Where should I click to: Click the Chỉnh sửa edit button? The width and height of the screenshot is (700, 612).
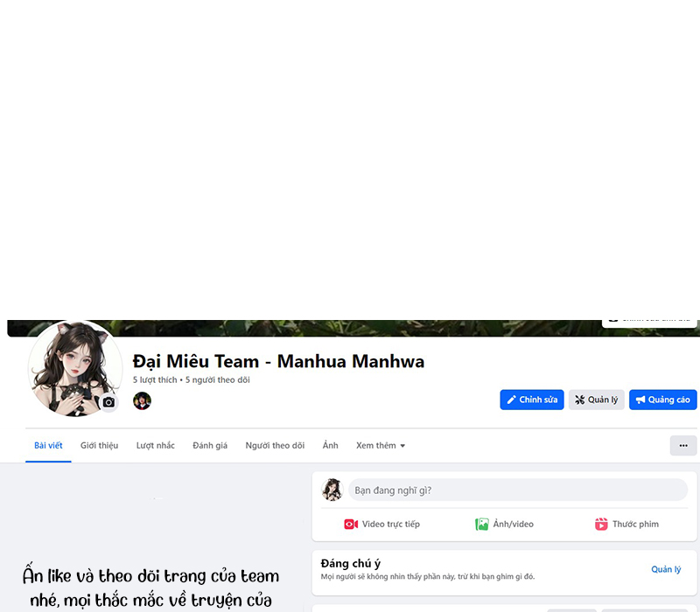(532, 400)
